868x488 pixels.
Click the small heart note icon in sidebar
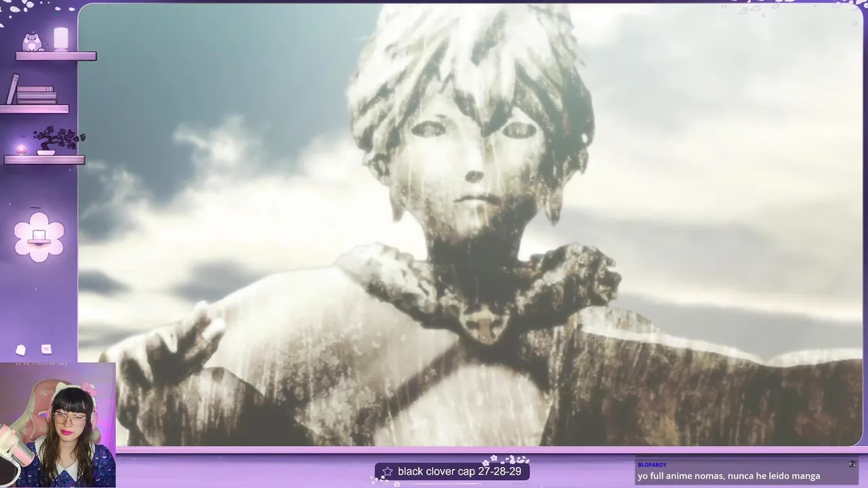pos(46,349)
